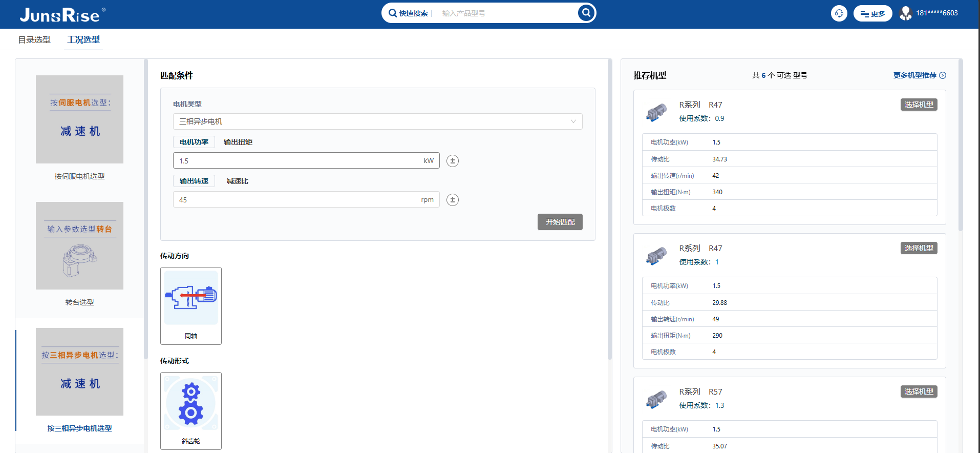Click the 开始匹配 button

click(560, 222)
